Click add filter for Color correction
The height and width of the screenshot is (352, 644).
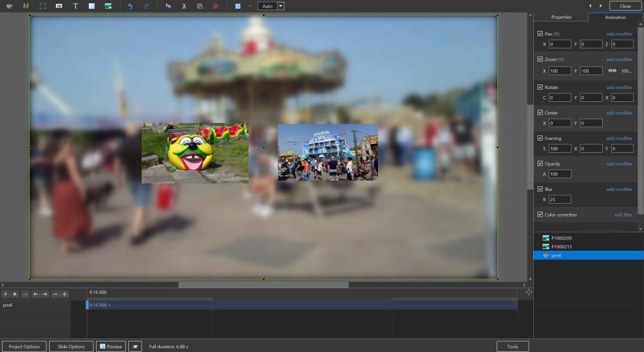click(623, 215)
